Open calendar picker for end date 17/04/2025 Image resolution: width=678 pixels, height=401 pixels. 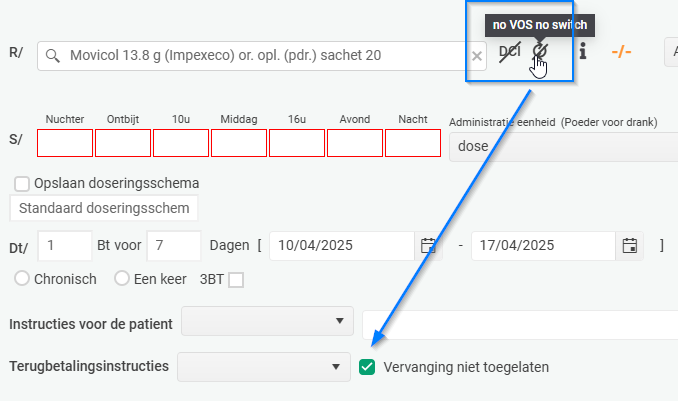pyautogui.click(x=630, y=246)
